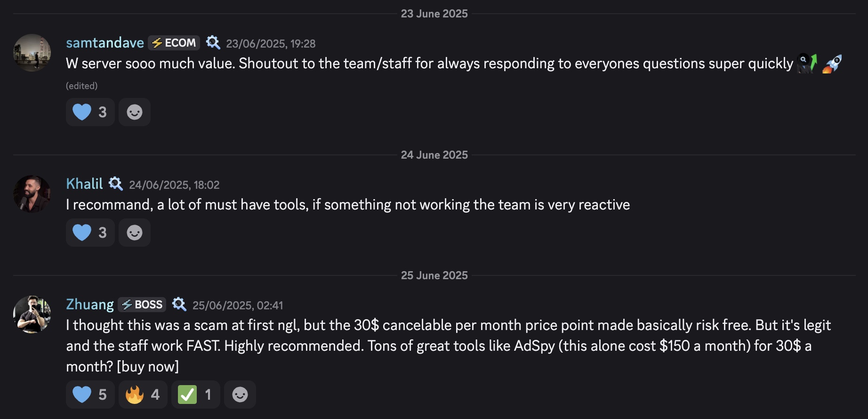Click the ECOM server tag badge
The width and height of the screenshot is (868, 419).
(x=174, y=43)
